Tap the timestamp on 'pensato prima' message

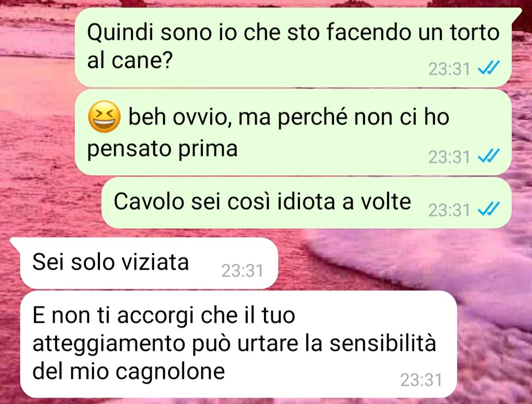pyautogui.click(x=449, y=157)
